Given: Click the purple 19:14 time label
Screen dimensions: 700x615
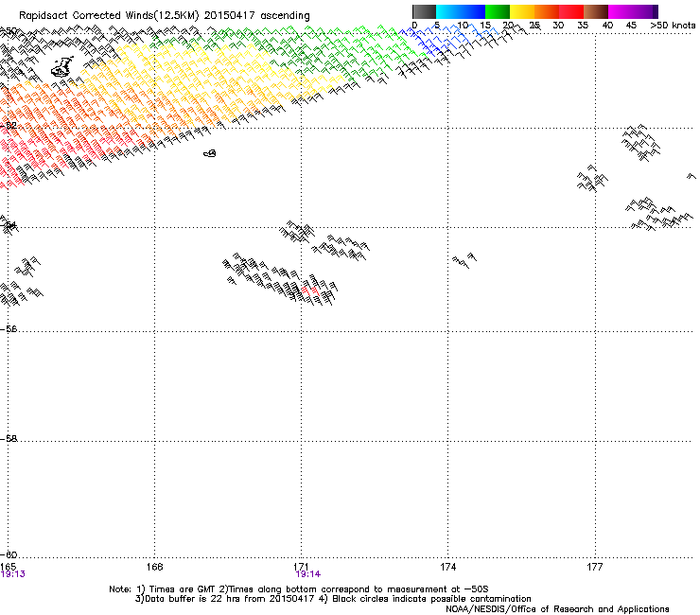Looking at the screenshot, I should [x=308, y=574].
